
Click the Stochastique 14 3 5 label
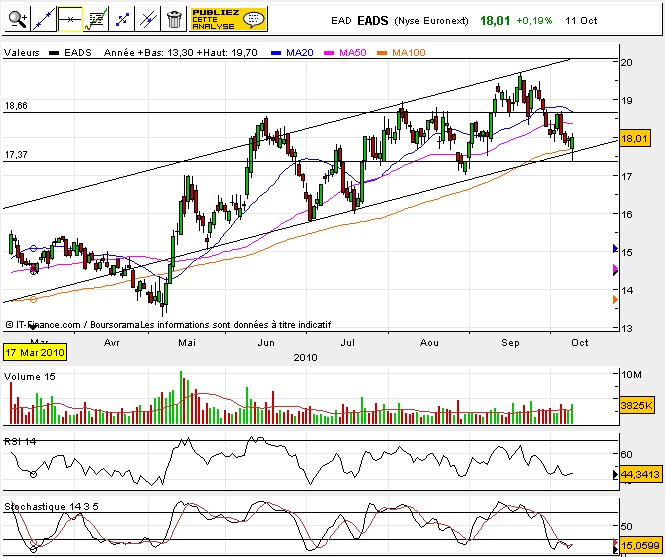tap(51, 506)
